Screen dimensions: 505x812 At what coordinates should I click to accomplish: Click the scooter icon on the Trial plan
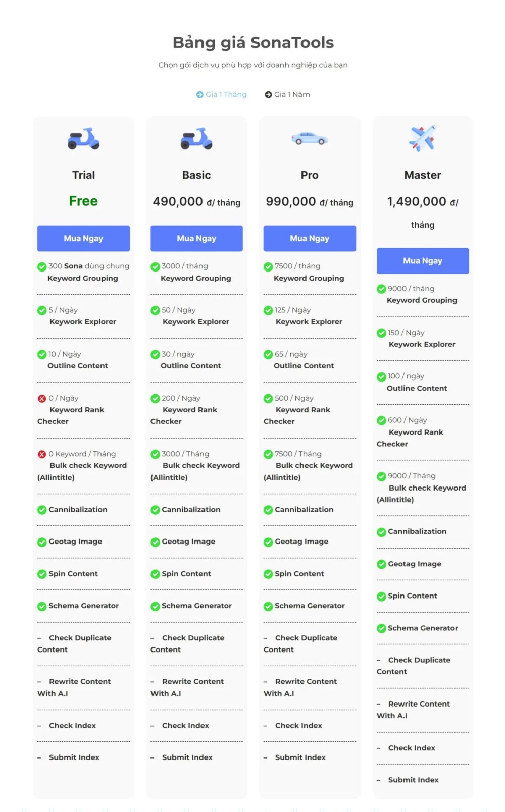coord(83,138)
